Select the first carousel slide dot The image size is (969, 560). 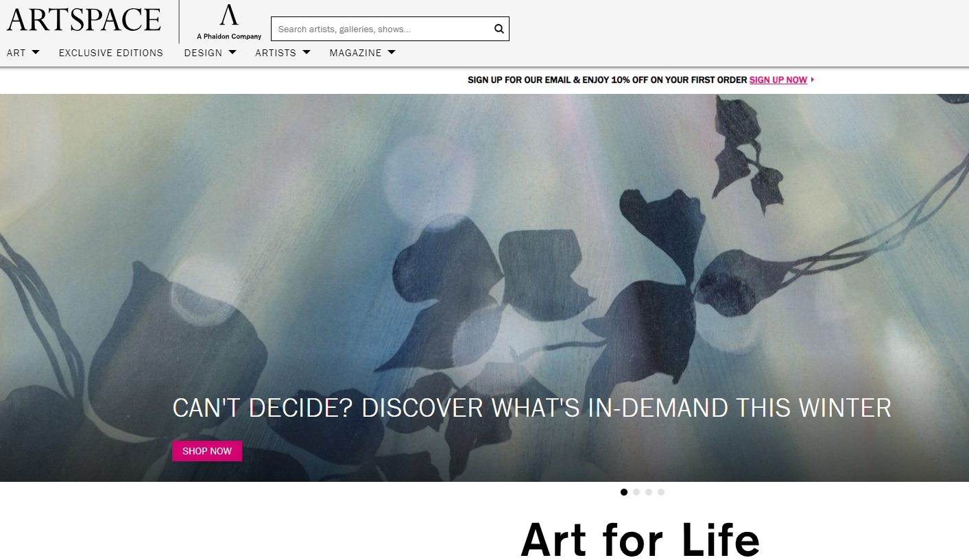click(623, 492)
